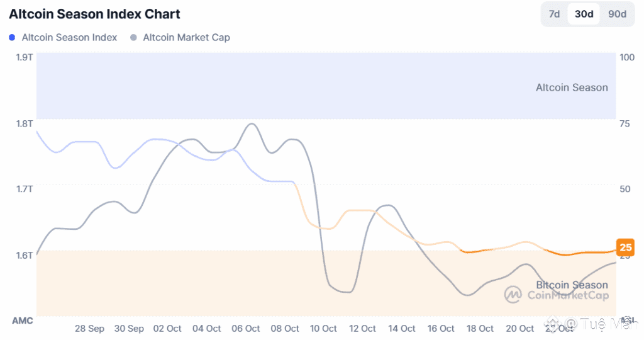Click the Bitcoin Season zone label

(x=572, y=285)
